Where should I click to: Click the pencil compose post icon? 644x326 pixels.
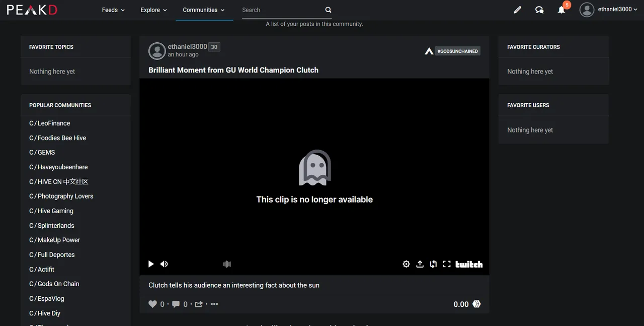click(x=517, y=10)
